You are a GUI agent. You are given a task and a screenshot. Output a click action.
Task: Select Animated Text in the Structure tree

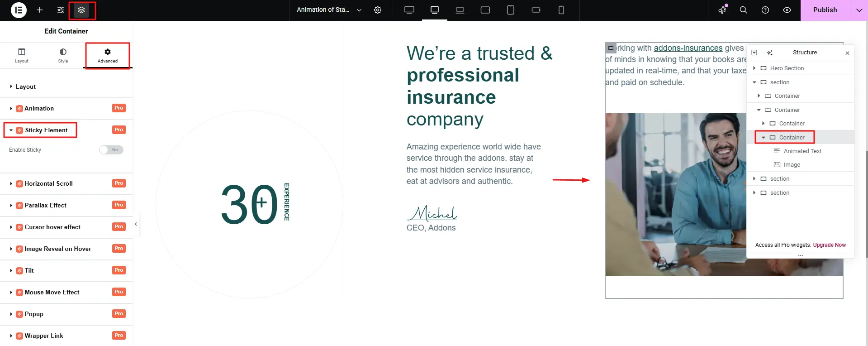[x=802, y=151]
